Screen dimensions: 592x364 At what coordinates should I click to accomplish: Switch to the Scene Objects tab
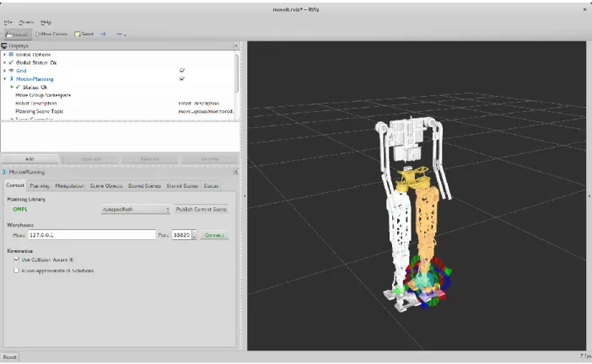coord(106,186)
